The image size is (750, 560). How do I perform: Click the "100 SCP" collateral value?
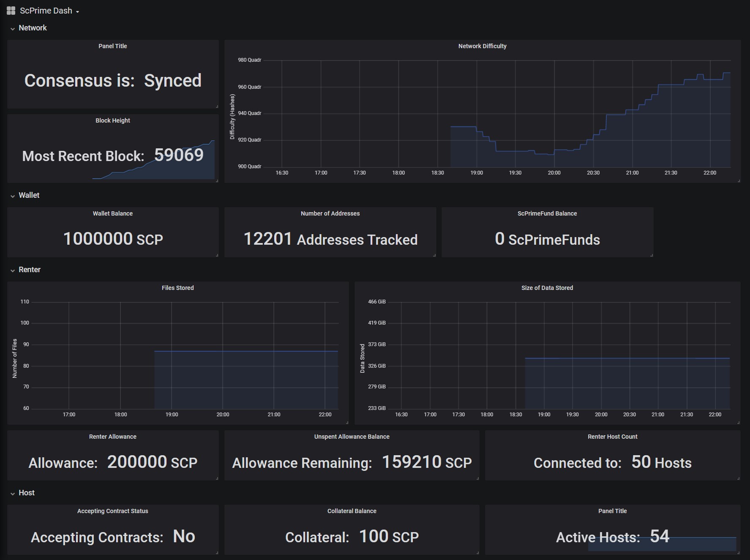[x=389, y=536]
